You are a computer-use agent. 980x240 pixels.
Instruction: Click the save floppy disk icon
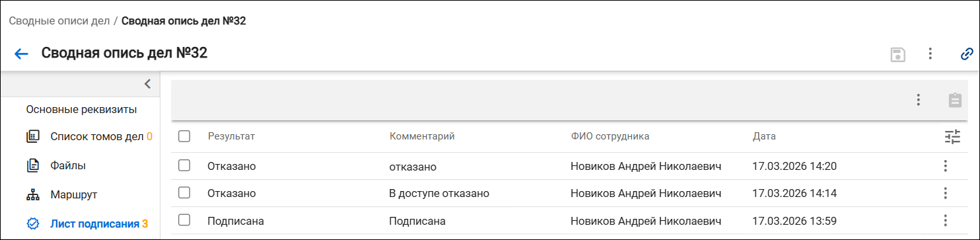click(897, 54)
